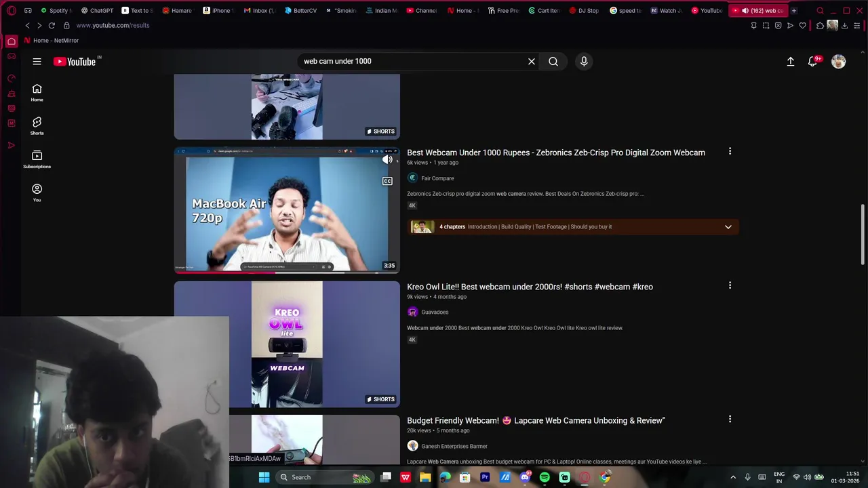Open Premiere Pro from the taskbar
This screenshot has width=868, height=488.
coord(485,477)
